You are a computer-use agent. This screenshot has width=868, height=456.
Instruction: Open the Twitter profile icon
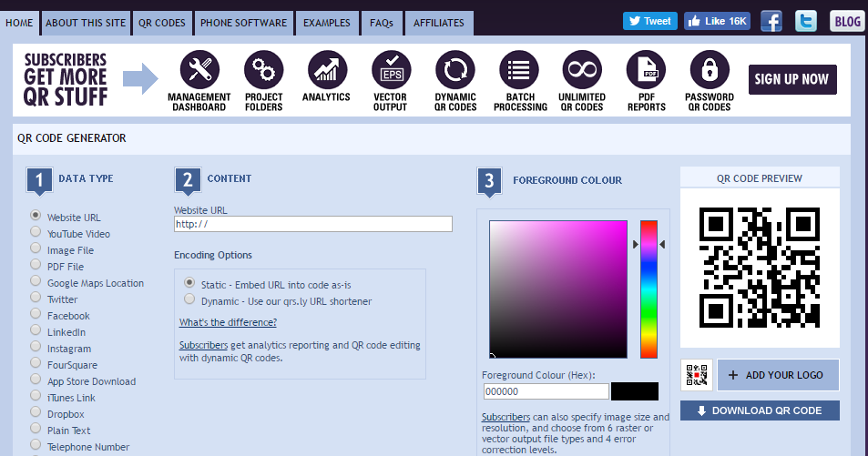point(805,22)
